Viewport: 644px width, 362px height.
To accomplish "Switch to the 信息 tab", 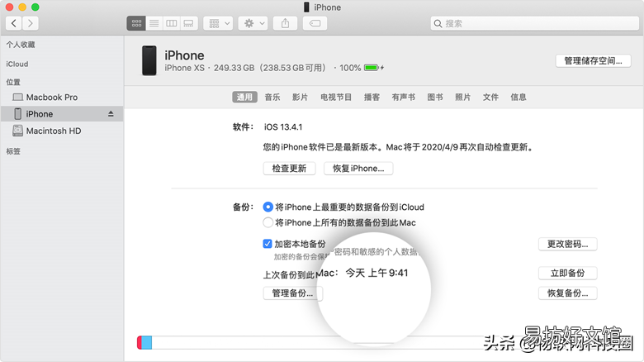I will click(519, 97).
